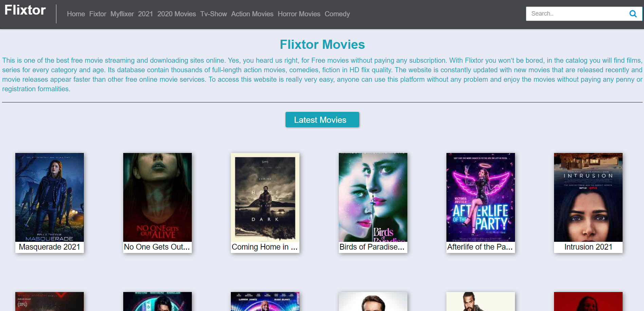Open the 2020 Movies section

[177, 14]
